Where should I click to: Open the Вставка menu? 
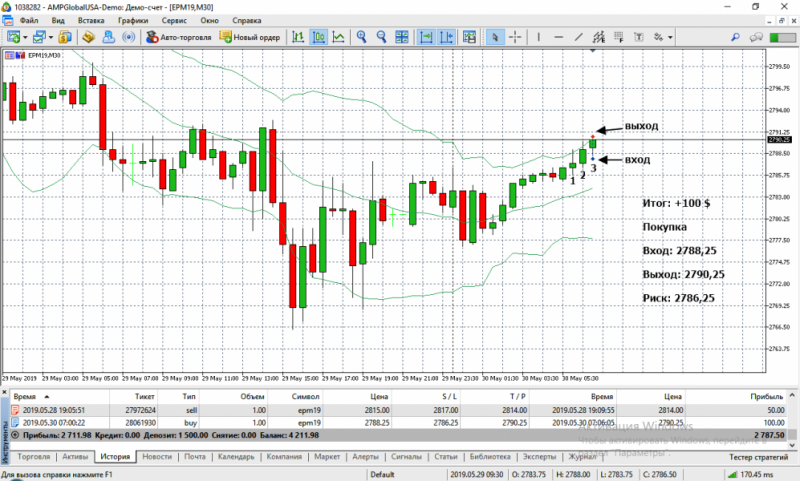(91, 20)
